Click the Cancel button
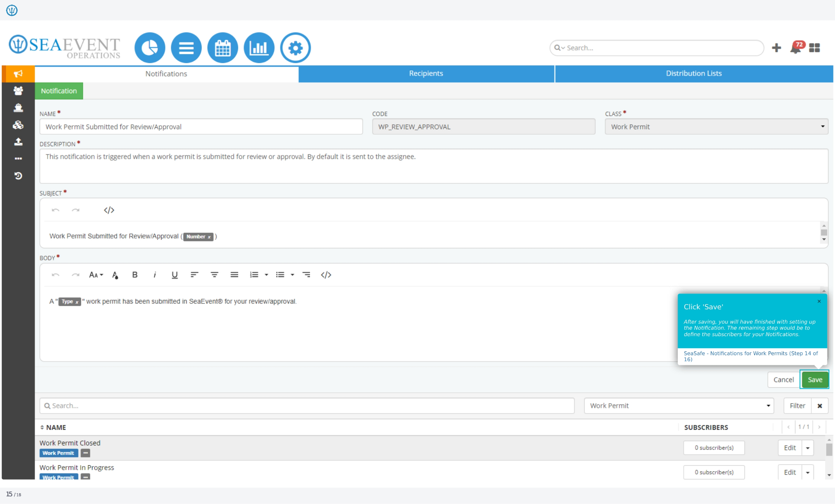Screen dimensions: 835x504 [x=784, y=379]
